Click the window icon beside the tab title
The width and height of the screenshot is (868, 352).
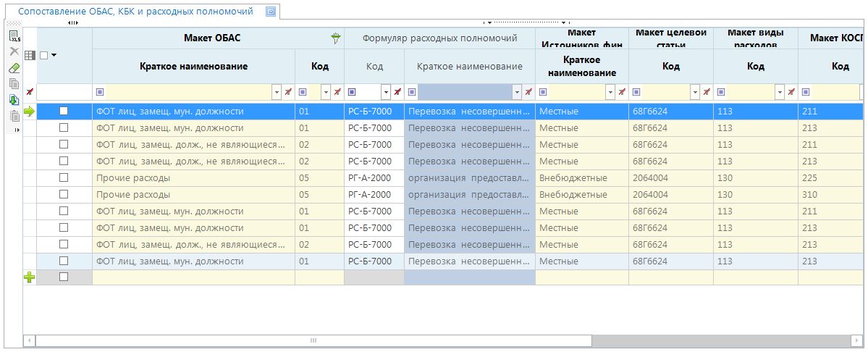[271, 12]
